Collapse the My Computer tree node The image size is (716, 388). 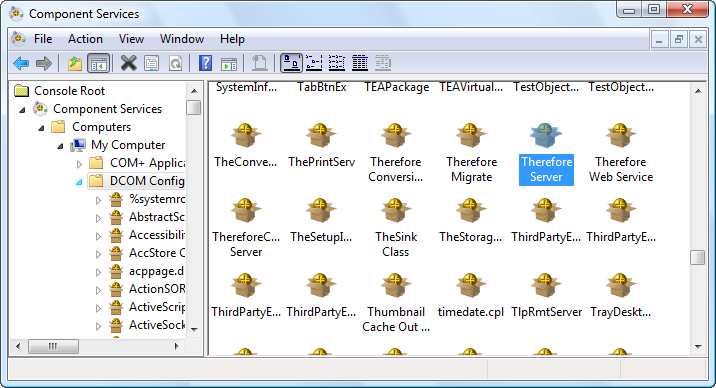click(x=60, y=146)
